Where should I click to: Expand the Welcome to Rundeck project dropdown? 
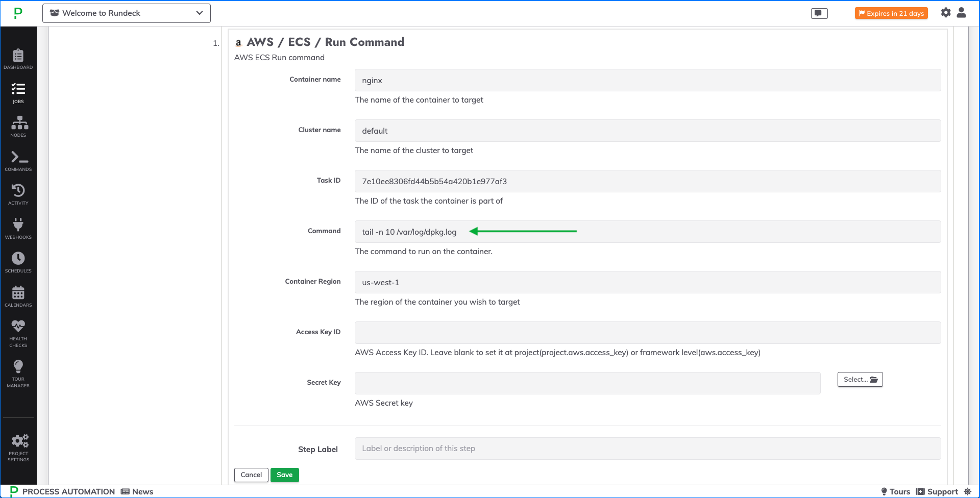click(127, 13)
